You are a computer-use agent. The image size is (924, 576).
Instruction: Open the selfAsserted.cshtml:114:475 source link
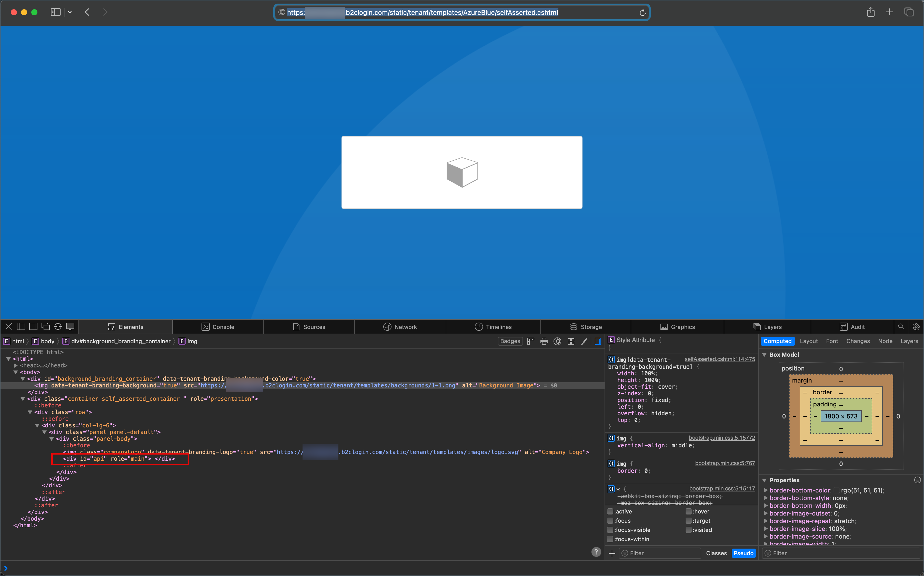pos(719,359)
